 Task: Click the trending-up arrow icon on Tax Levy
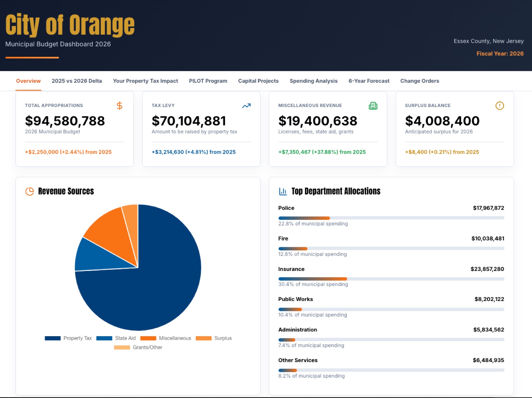pyautogui.click(x=246, y=106)
